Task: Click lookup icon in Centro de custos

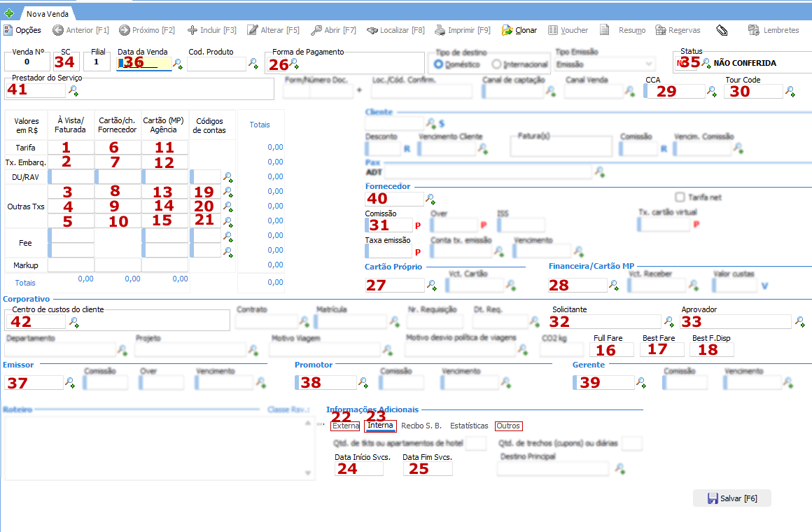Action: point(74,322)
